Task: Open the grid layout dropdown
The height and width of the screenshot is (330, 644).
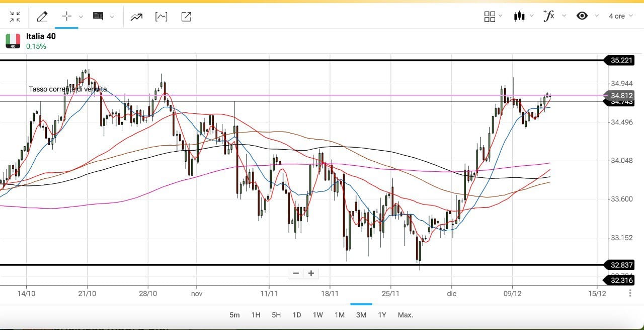Action: click(493, 16)
